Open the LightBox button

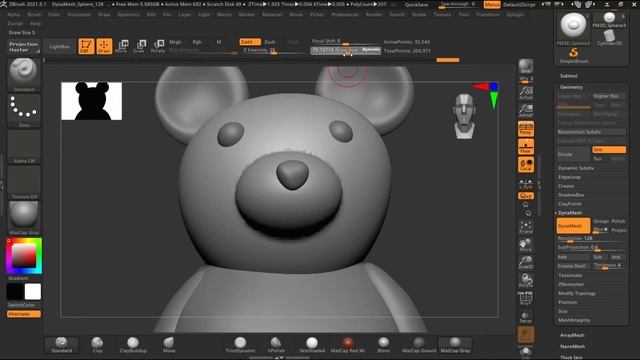59,47
